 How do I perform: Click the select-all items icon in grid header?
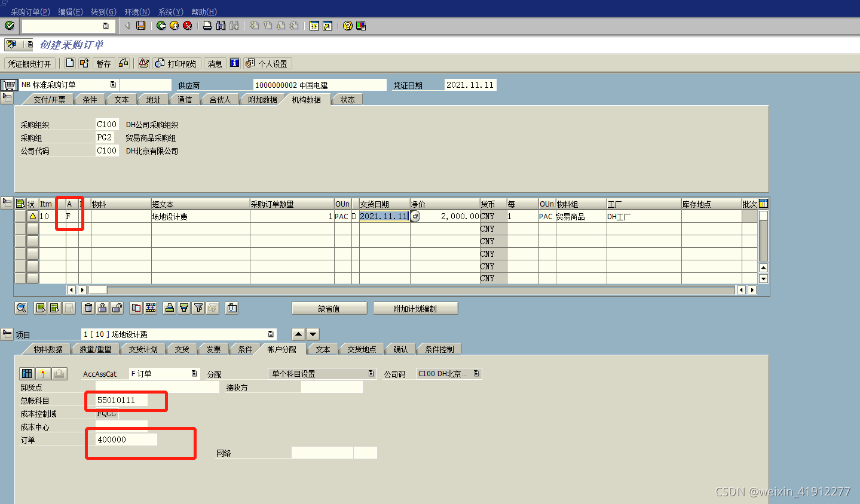[x=20, y=204]
